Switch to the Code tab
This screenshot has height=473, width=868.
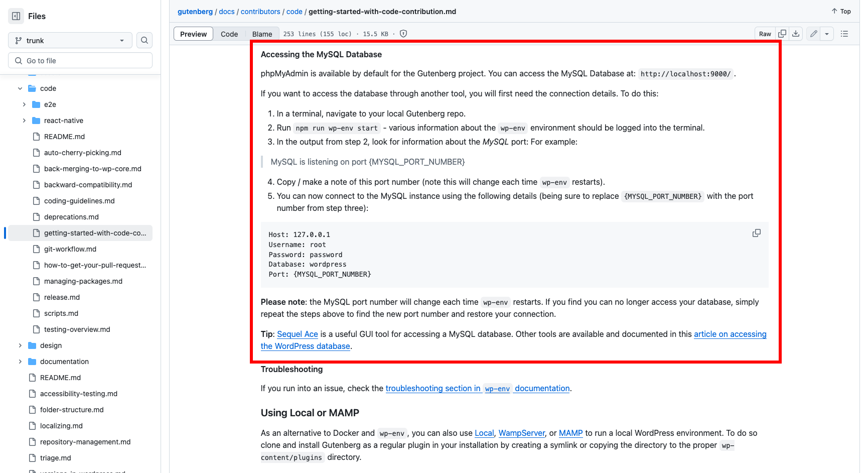click(x=229, y=34)
